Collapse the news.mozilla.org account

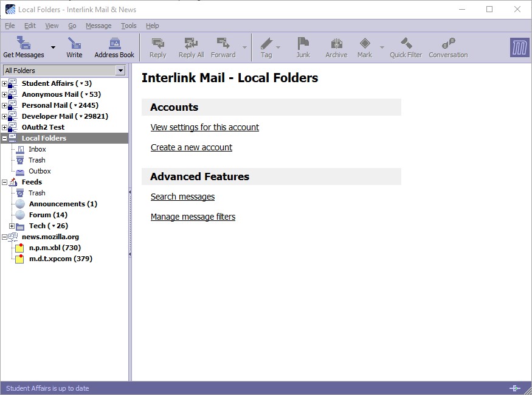coord(4,237)
